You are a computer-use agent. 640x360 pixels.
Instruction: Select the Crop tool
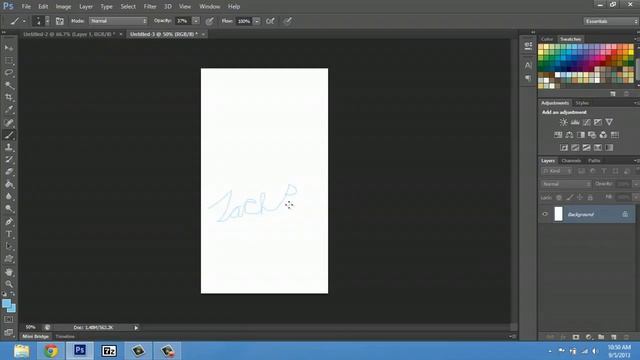[9, 98]
